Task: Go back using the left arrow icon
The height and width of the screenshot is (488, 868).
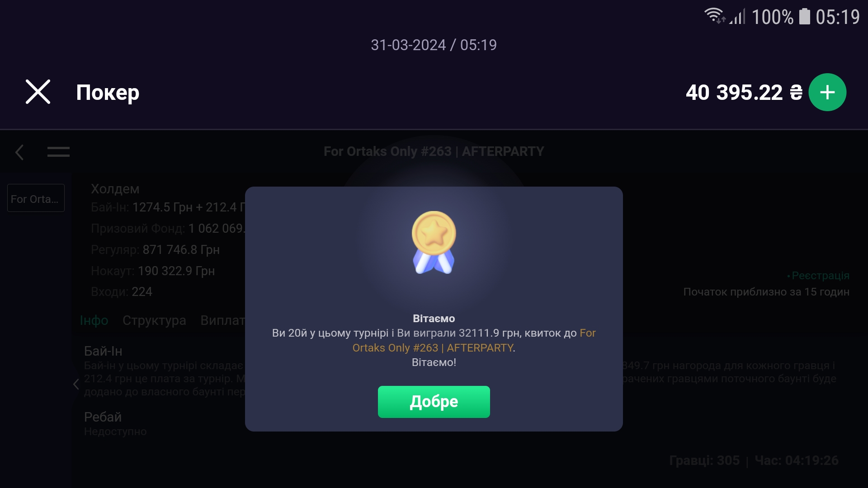Action: coord(19,152)
